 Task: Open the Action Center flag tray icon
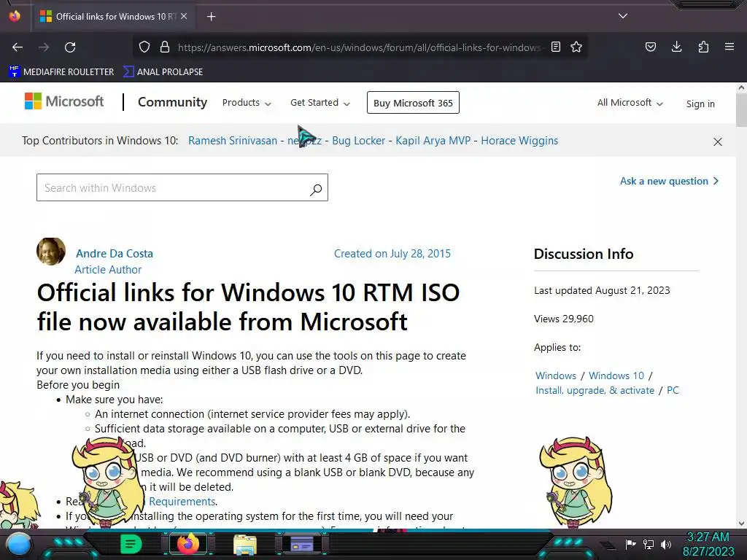[x=630, y=544]
